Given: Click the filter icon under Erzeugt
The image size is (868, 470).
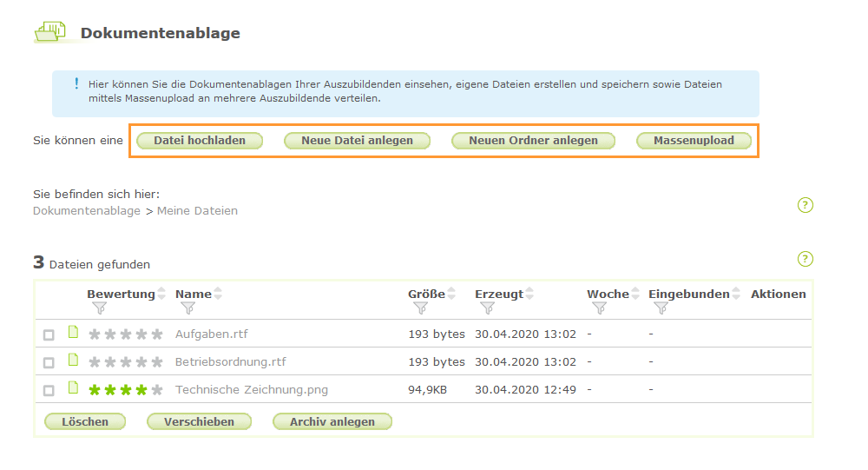Looking at the screenshot, I should pos(486,308).
